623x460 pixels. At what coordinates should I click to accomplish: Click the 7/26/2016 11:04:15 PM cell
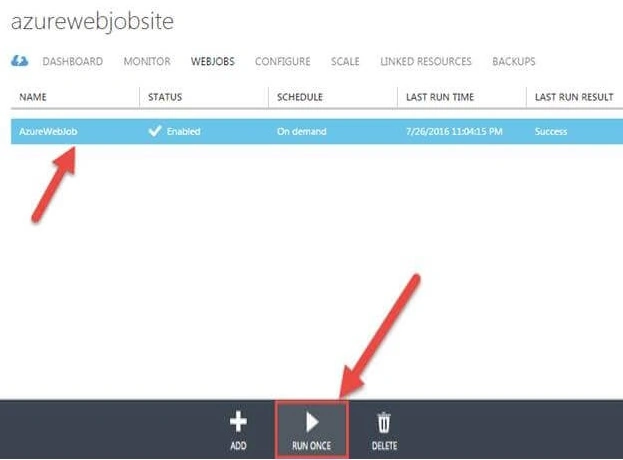(x=454, y=131)
